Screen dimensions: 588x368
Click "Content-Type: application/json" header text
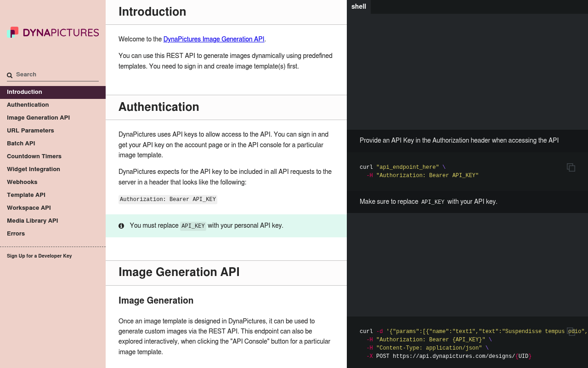(x=429, y=348)
